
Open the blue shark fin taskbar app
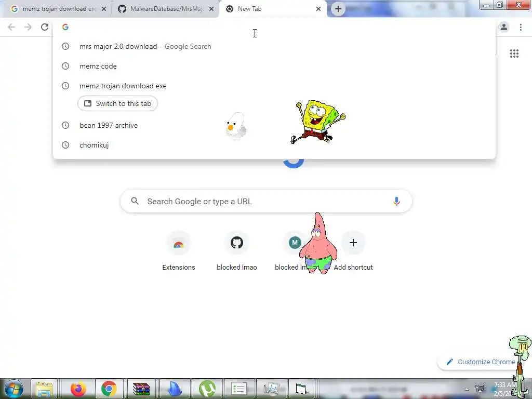pyautogui.click(x=175, y=389)
